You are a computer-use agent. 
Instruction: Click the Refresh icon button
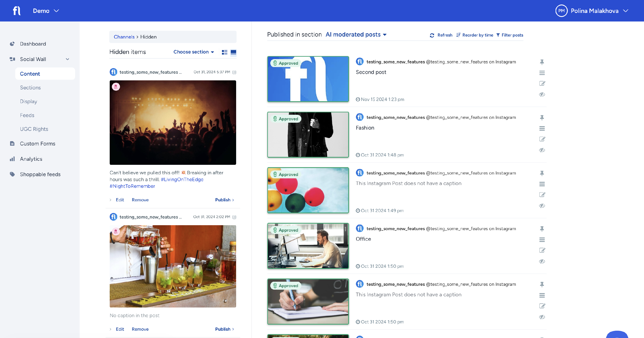(432, 35)
